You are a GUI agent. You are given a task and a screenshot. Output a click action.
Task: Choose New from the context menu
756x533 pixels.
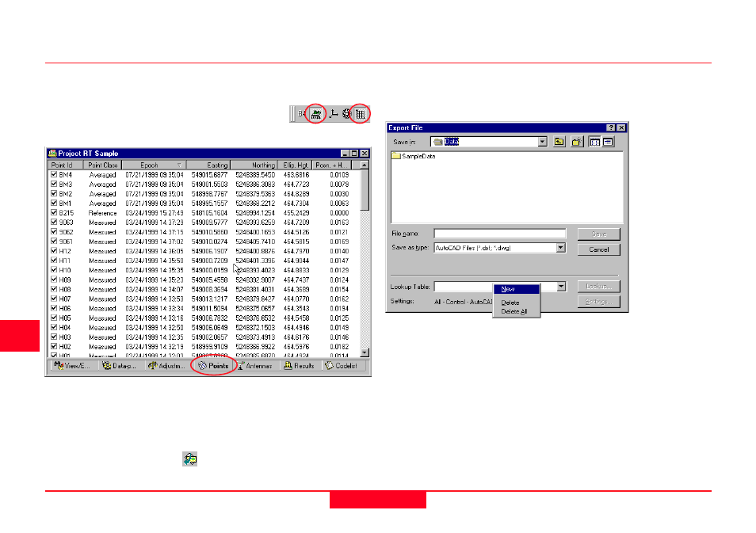517,289
